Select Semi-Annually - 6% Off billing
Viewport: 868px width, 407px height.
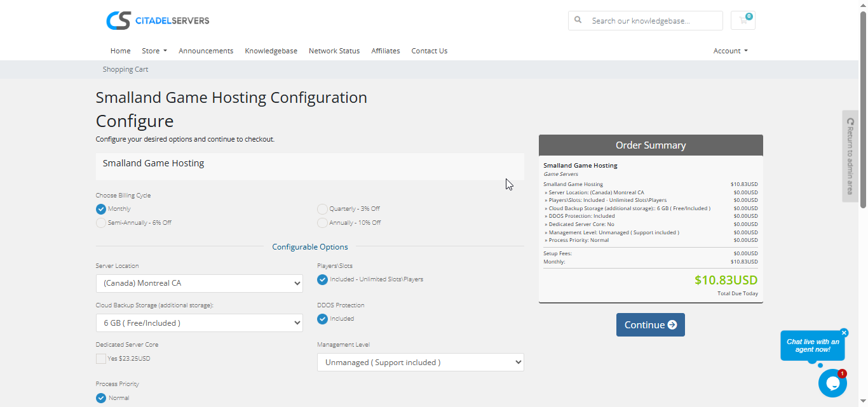(101, 223)
